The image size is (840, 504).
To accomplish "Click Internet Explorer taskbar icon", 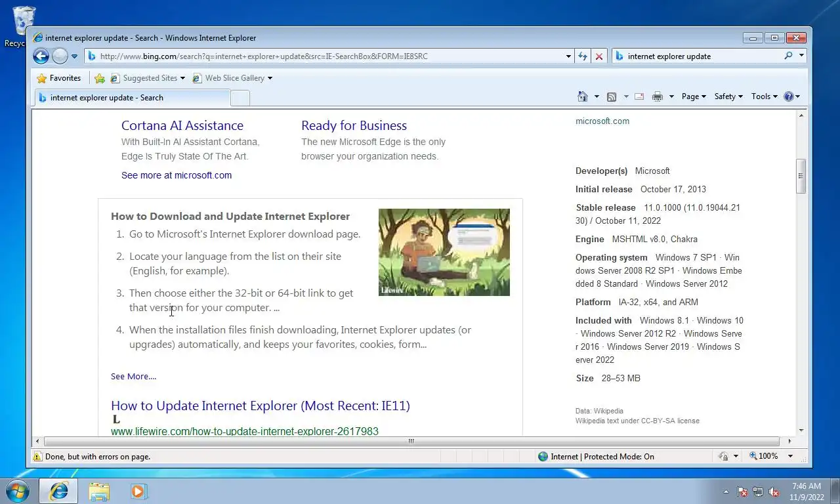I will [x=58, y=491].
